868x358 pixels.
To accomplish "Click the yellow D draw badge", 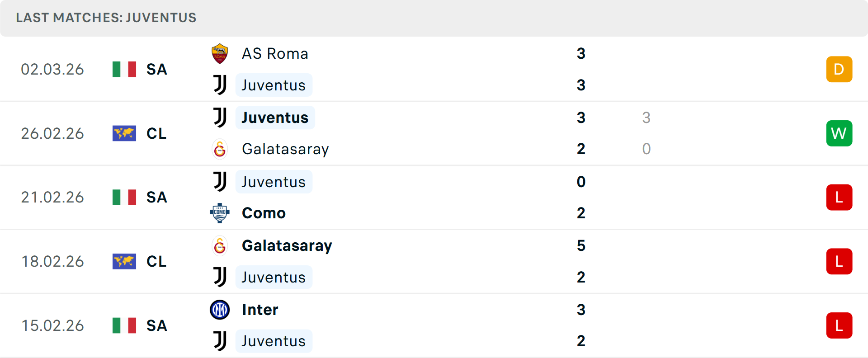I will 839,69.
